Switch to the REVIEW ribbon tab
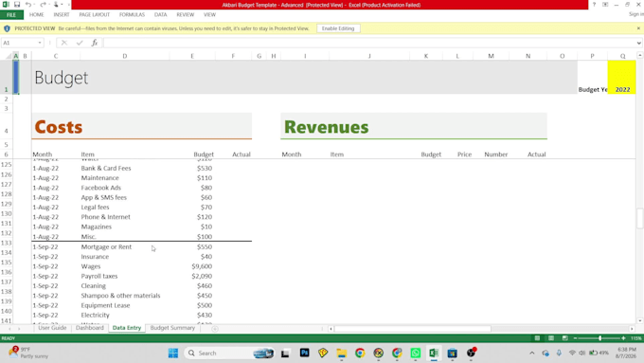Screen dimensions: 644x363 [186, 15]
